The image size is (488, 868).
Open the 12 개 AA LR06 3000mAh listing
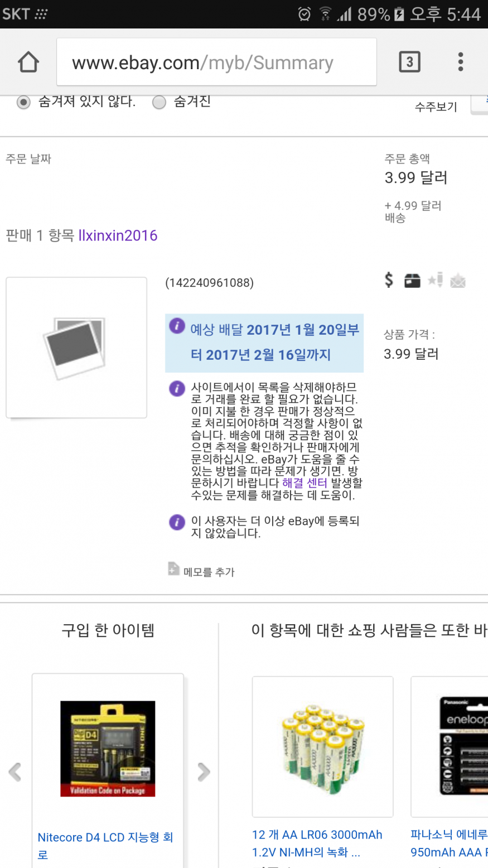(317, 843)
